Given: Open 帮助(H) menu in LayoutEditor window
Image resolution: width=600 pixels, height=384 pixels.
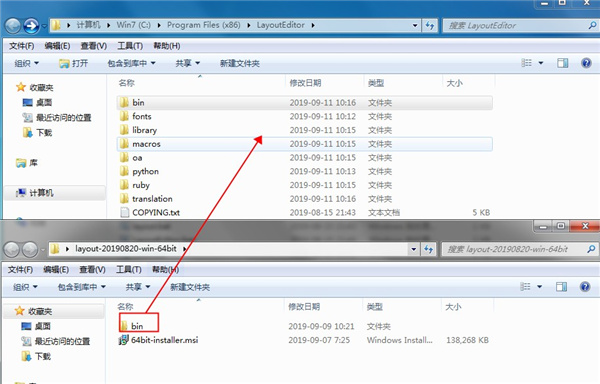Looking at the screenshot, I should [x=167, y=46].
